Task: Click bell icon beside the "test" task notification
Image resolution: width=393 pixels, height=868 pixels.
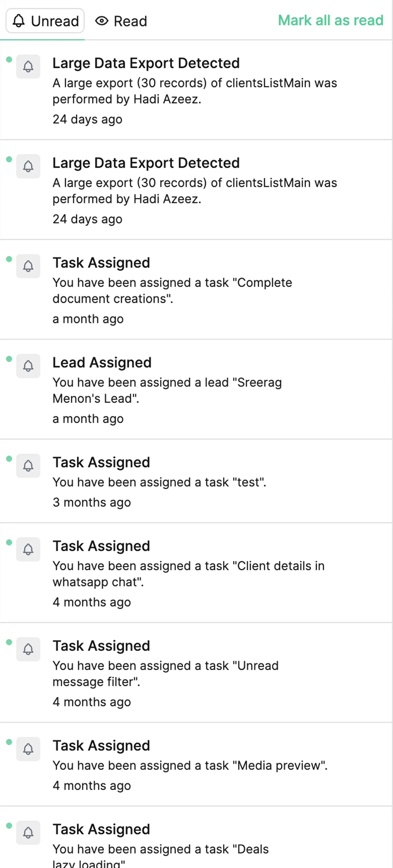Action: coord(28,465)
